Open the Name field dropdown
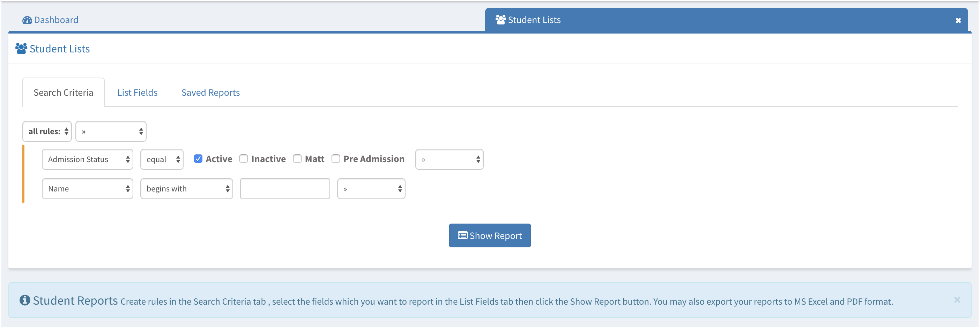 pos(88,189)
